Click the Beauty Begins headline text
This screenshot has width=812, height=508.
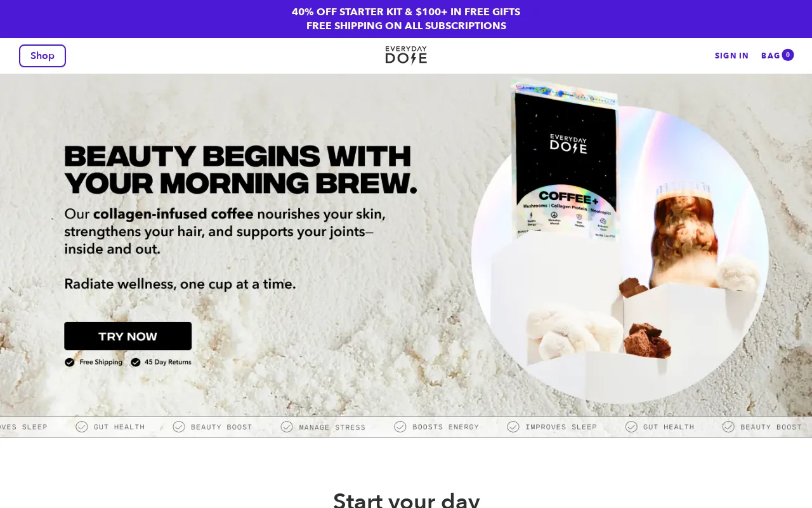click(240, 170)
